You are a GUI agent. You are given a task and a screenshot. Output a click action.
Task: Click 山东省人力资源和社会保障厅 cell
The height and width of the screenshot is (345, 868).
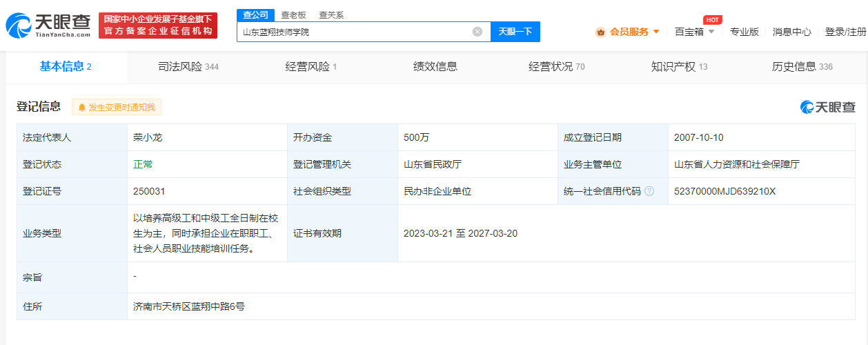pos(737,164)
